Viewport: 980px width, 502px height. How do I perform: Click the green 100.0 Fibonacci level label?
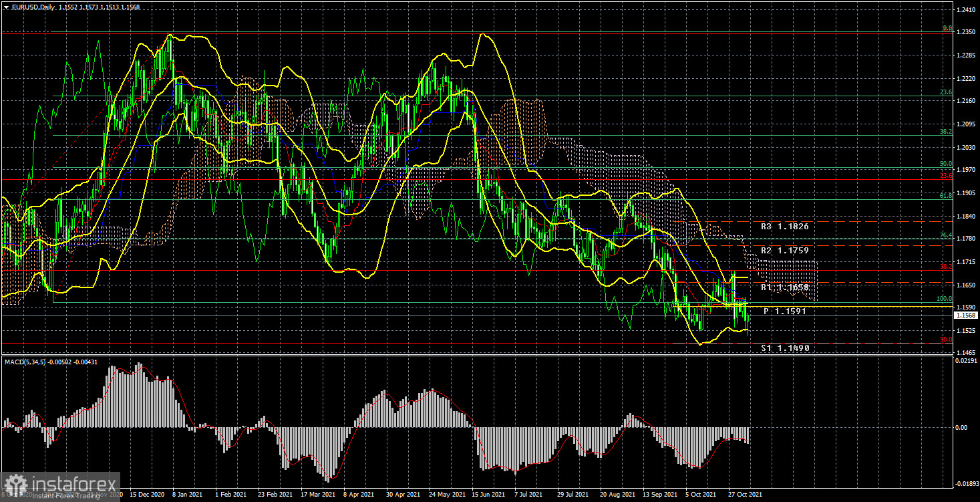(x=944, y=299)
